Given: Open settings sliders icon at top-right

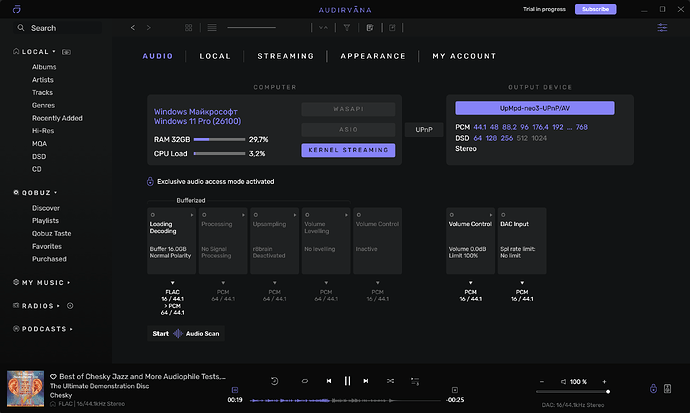Looking at the screenshot, I should [x=662, y=28].
